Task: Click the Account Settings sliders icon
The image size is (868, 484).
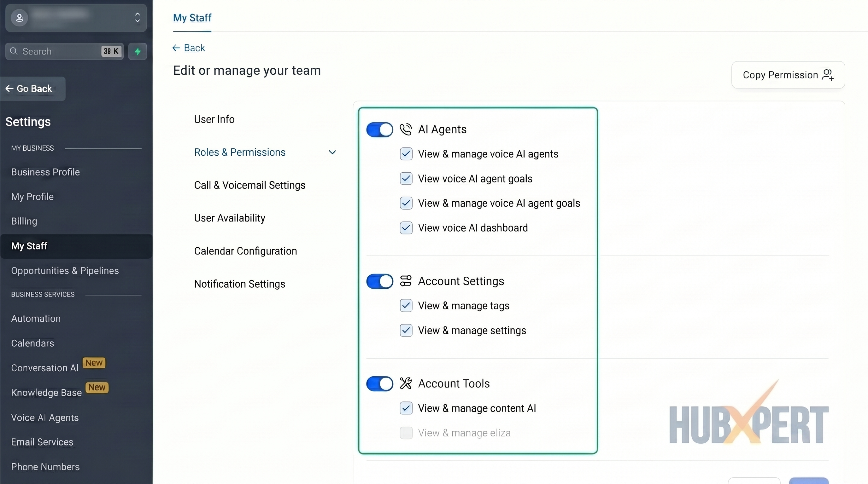Action: (x=406, y=281)
